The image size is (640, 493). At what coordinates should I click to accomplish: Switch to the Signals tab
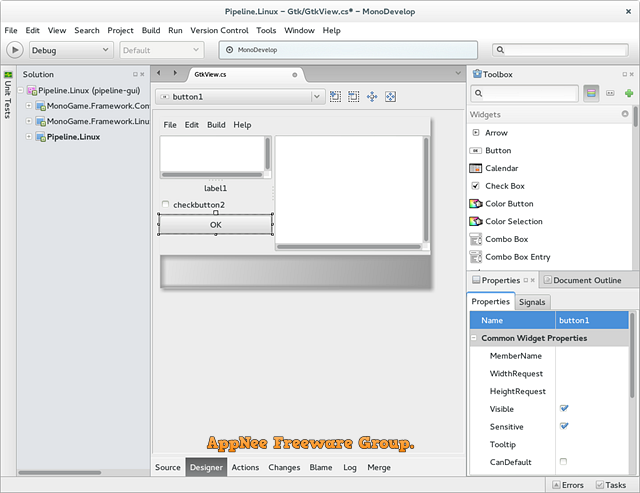tap(532, 302)
